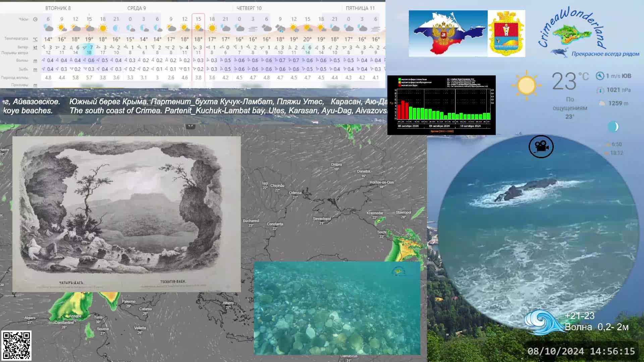Click Rostov-on-Don on the map
The height and width of the screenshot is (362, 644).
[382, 182]
